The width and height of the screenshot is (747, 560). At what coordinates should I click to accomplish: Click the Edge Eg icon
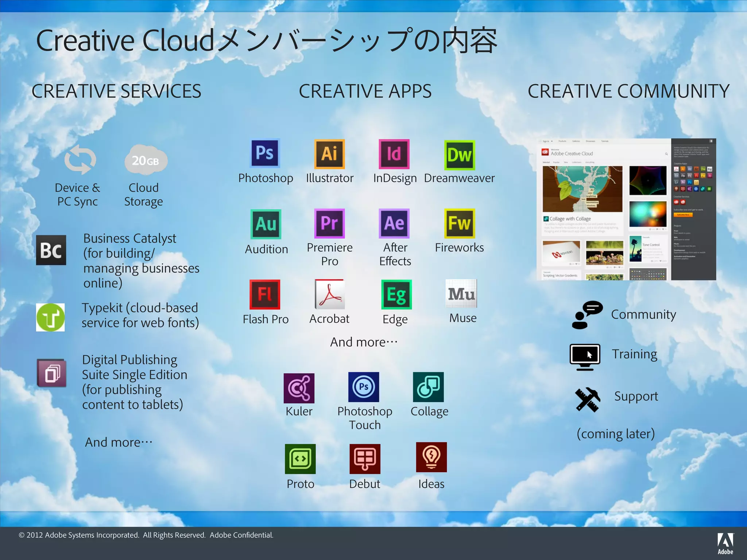(396, 294)
